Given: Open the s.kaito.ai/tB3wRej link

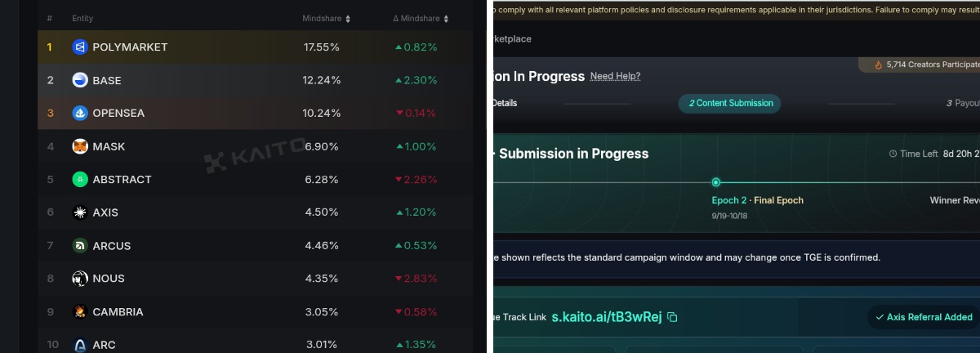Looking at the screenshot, I should pos(608,317).
